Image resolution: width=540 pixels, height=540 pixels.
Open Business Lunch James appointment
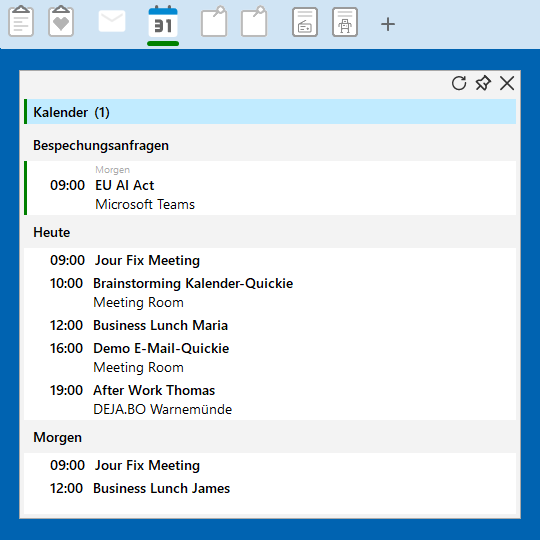click(270, 488)
